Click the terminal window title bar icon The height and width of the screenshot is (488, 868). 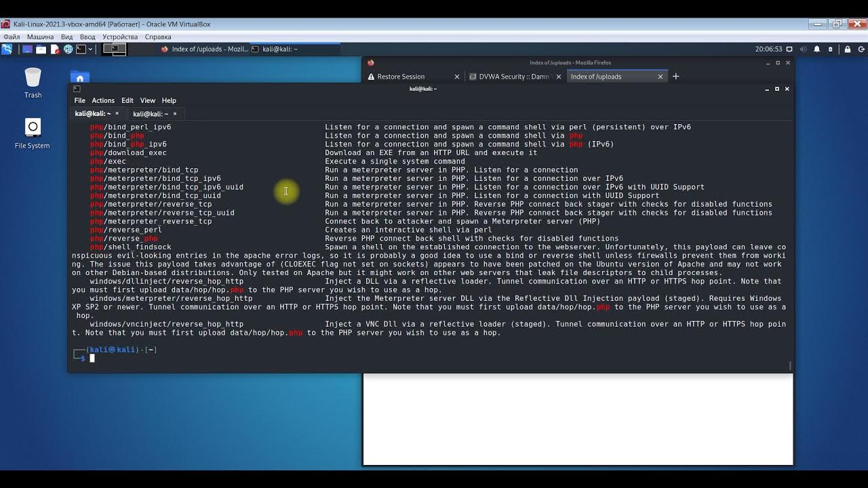(x=77, y=89)
